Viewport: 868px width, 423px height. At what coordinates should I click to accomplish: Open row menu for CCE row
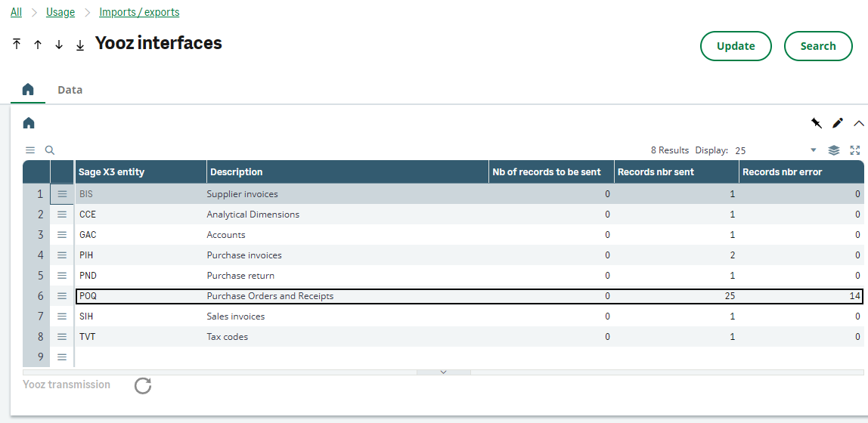(62, 214)
